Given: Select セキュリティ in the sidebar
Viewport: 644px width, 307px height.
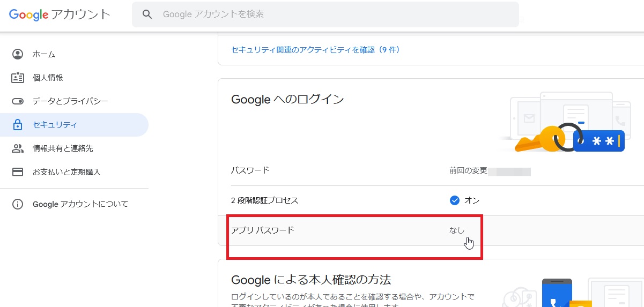Looking at the screenshot, I should pyautogui.click(x=74, y=125).
